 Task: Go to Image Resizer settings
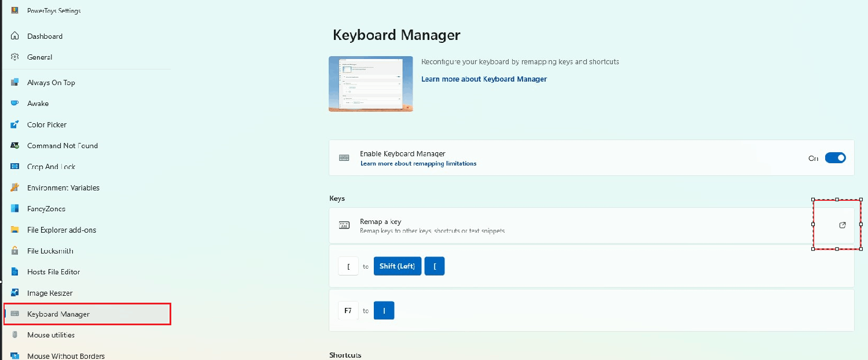coord(50,293)
